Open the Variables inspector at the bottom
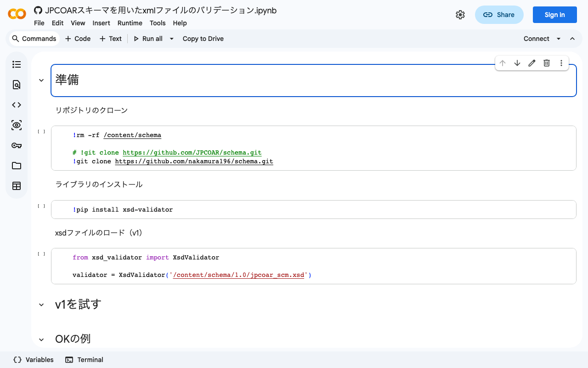This screenshot has height=368, width=588. (33, 360)
